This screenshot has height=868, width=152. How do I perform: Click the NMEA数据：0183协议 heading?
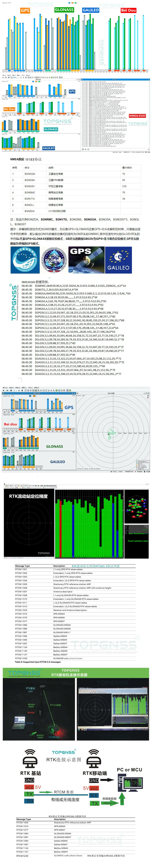(x=26, y=159)
